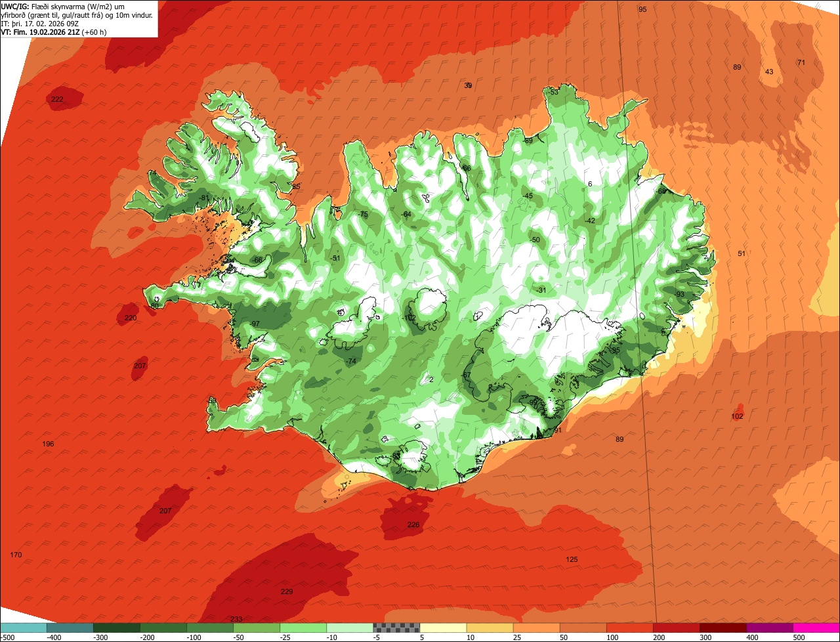Select the -97 value on the map

click(254, 324)
